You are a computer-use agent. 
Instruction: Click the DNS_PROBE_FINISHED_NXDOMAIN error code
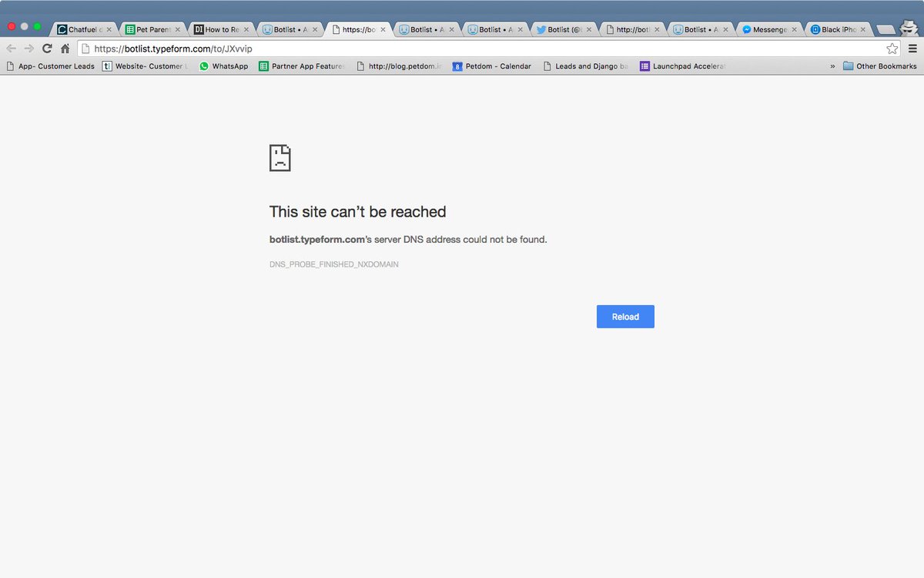coord(333,264)
